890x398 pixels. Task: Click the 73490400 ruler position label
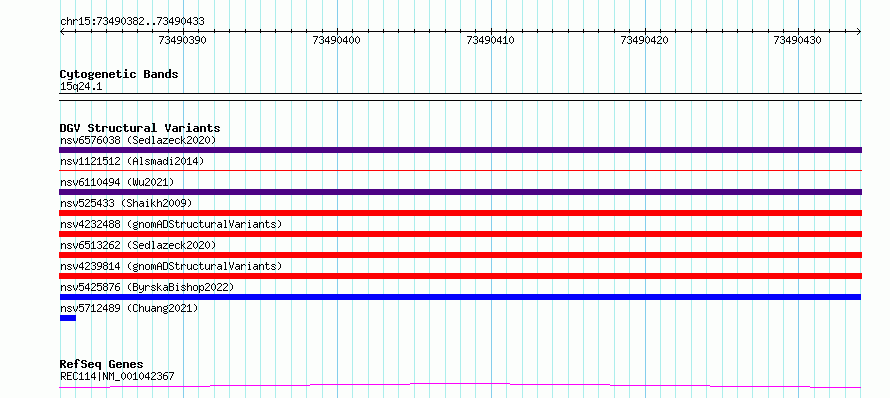pyautogui.click(x=337, y=40)
